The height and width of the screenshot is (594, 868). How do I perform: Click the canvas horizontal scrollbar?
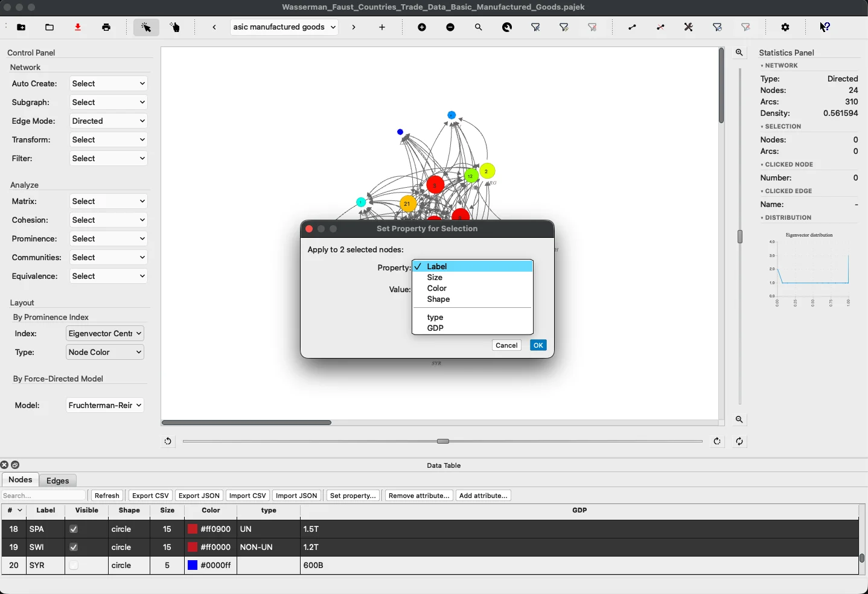pos(247,423)
